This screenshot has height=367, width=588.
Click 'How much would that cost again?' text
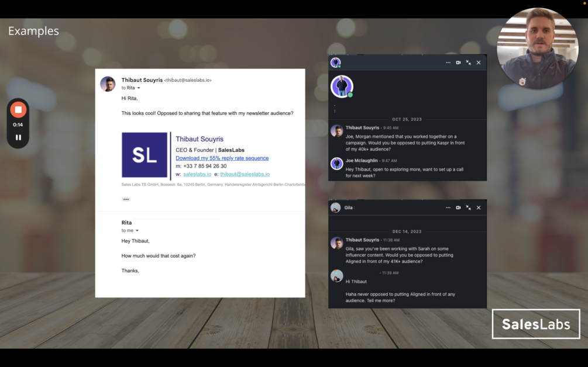[x=159, y=256]
